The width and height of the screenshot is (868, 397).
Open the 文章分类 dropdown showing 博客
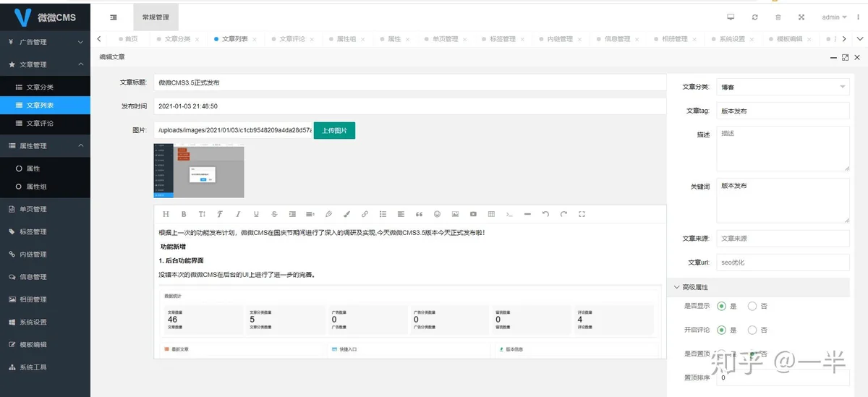pyautogui.click(x=783, y=87)
